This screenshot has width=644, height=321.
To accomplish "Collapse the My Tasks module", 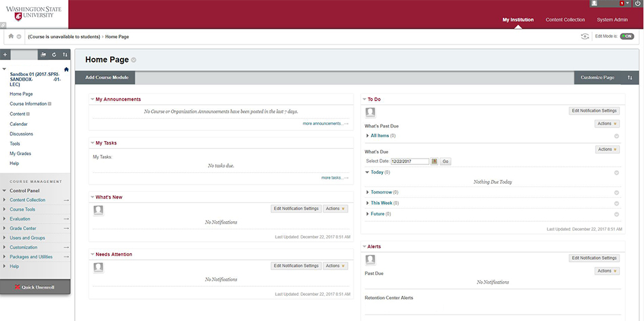I will click(x=92, y=143).
